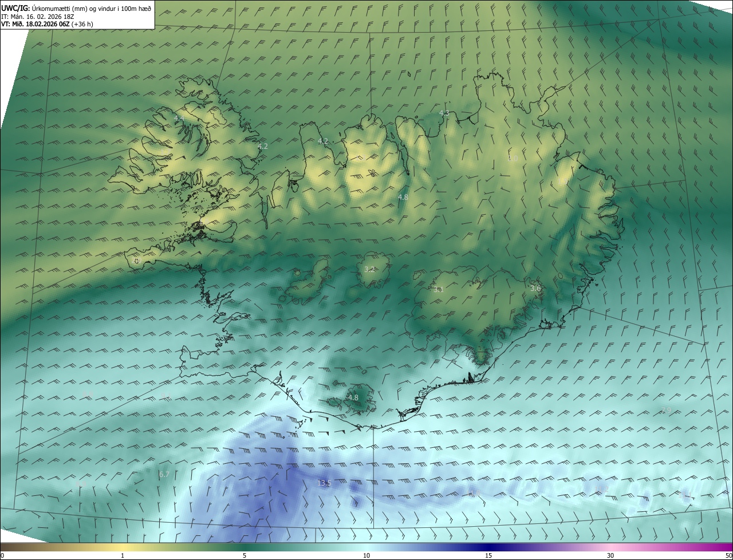
Task: Click the 30 tick on the colour scale
Action: click(x=610, y=555)
